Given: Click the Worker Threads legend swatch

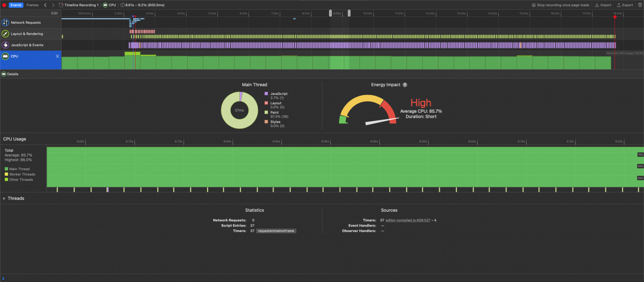Looking at the screenshot, I should click(x=6, y=174).
